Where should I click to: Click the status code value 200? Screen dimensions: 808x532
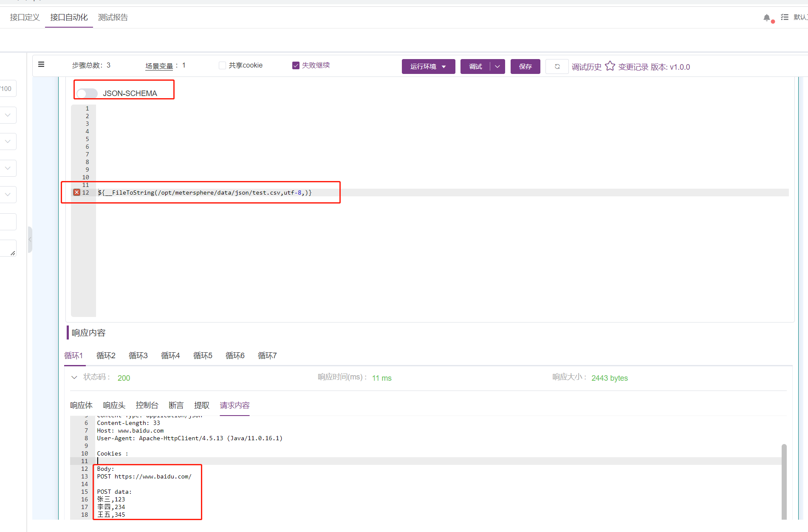click(x=124, y=378)
